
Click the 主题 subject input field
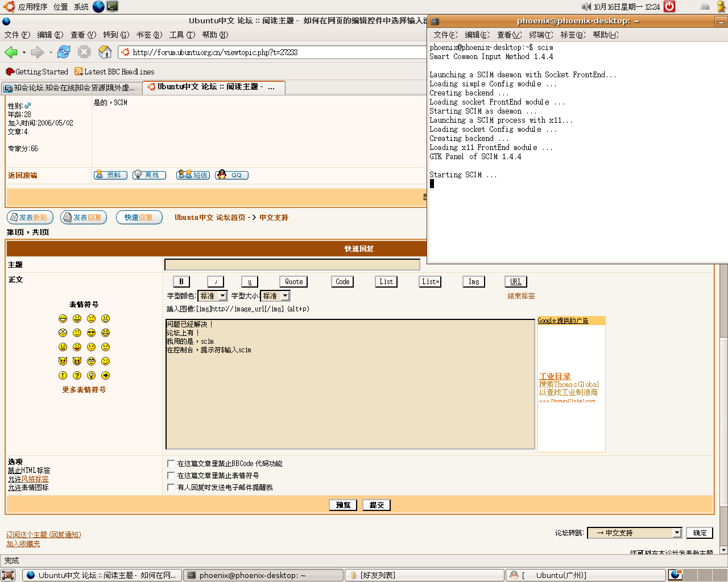point(292,264)
